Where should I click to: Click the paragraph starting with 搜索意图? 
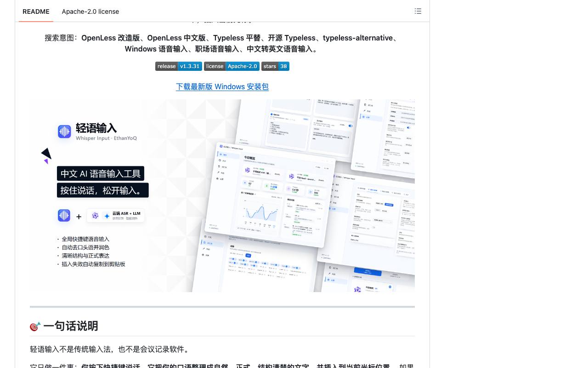click(222, 43)
